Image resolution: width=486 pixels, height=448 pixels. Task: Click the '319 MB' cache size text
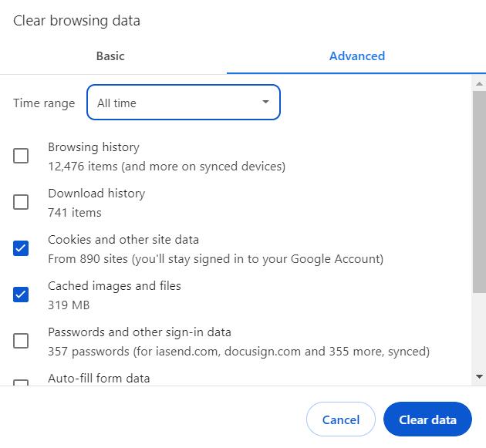[69, 305]
